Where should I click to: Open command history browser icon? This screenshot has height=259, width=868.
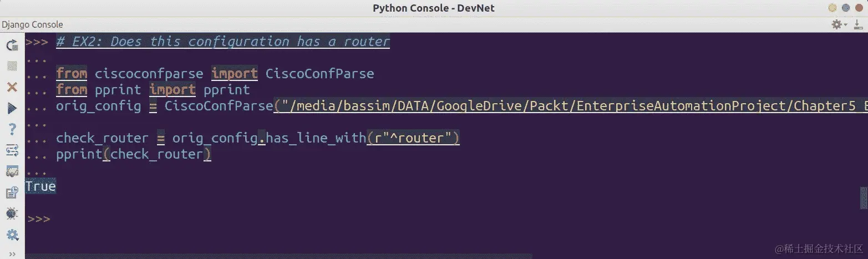click(12, 192)
